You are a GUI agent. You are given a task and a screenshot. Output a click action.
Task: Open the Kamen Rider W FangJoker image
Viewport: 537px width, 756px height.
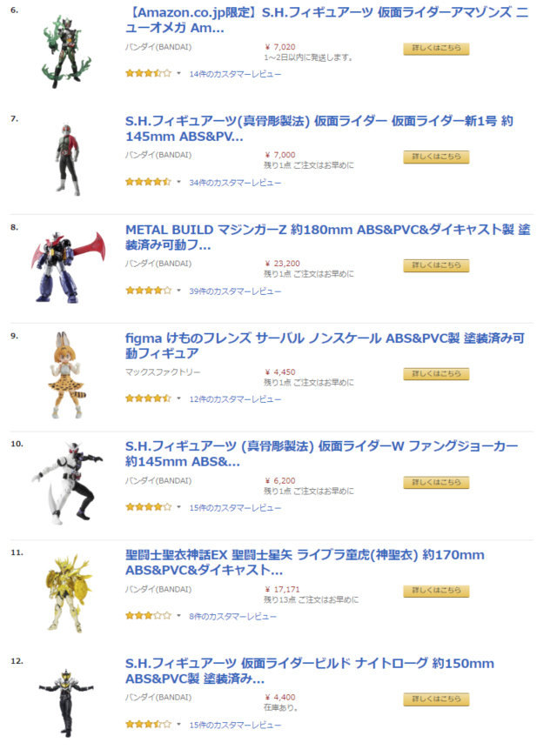67,483
